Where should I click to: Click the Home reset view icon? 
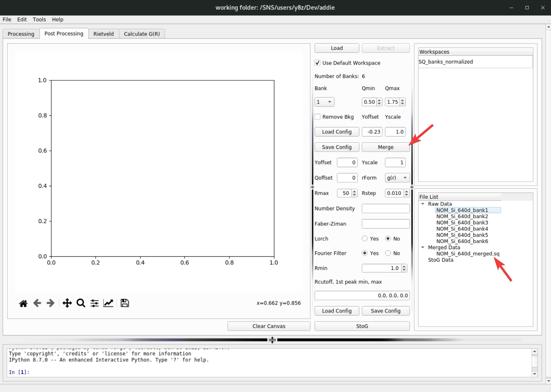(23, 303)
